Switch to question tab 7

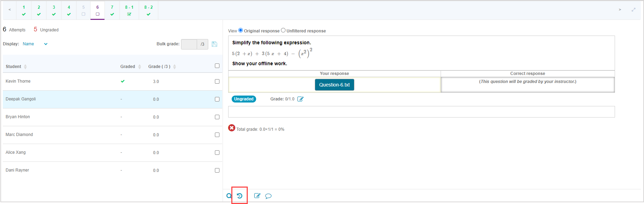tap(112, 10)
